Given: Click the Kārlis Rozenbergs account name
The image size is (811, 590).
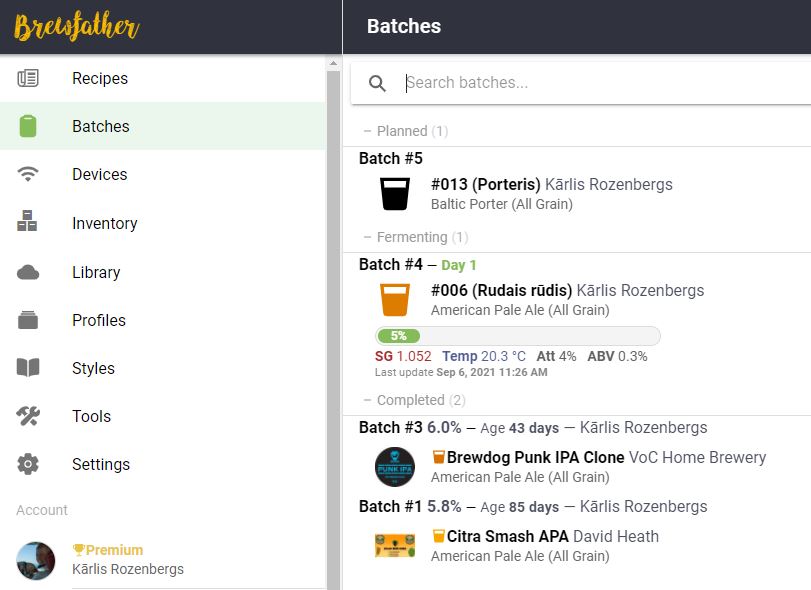Looking at the screenshot, I should [128, 569].
